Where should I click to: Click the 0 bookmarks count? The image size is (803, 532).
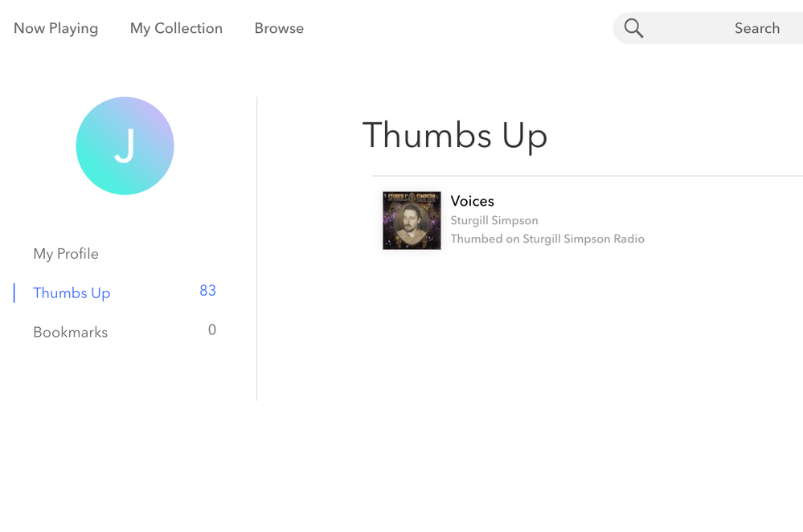[x=211, y=330]
